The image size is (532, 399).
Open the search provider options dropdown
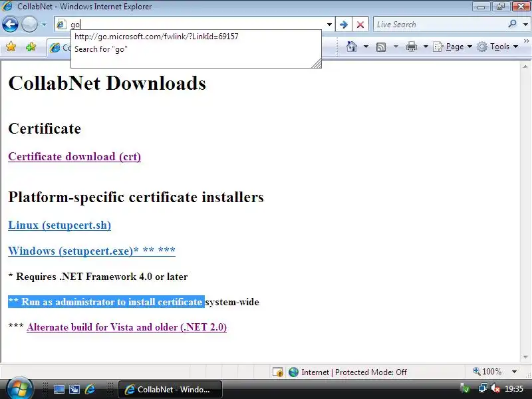(525, 25)
